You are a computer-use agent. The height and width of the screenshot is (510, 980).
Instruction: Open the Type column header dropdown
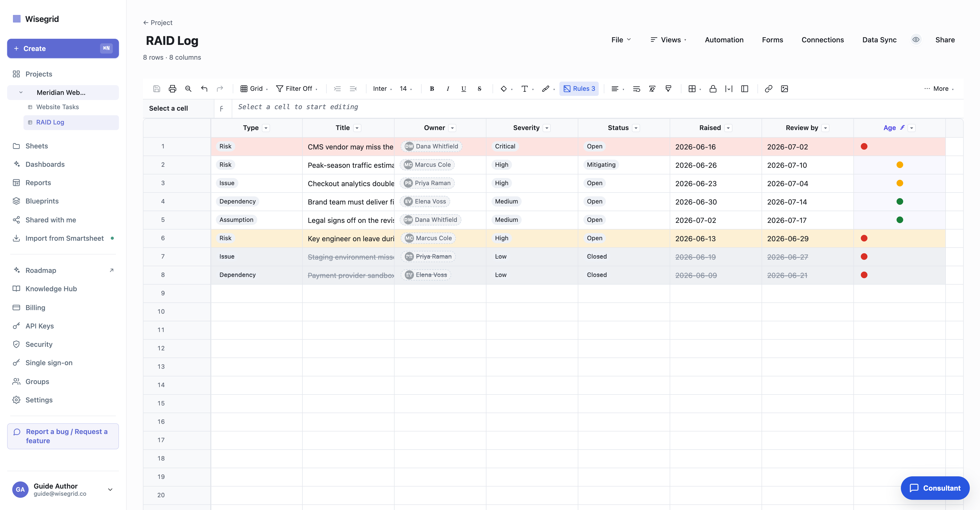(266, 128)
